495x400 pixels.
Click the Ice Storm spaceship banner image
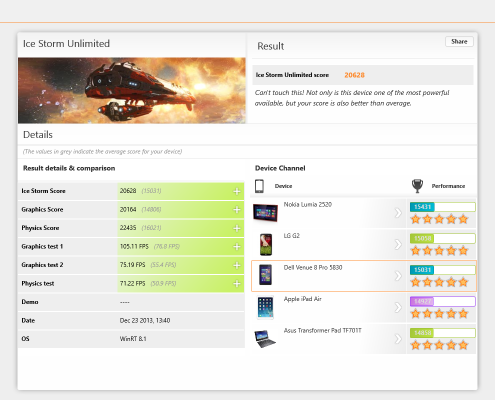point(132,90)
